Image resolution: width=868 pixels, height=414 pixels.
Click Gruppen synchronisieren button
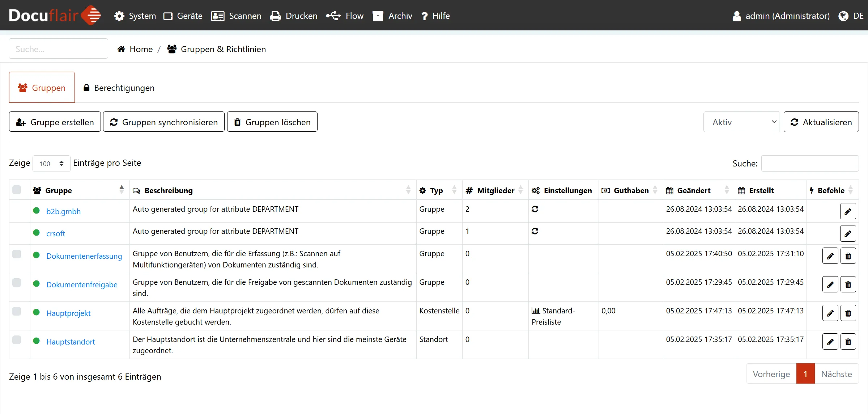[164, 122]
